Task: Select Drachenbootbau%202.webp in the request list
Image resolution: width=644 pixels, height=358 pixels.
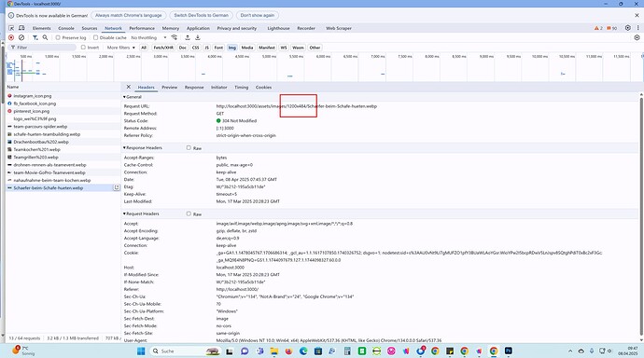Action: [63, 142]
